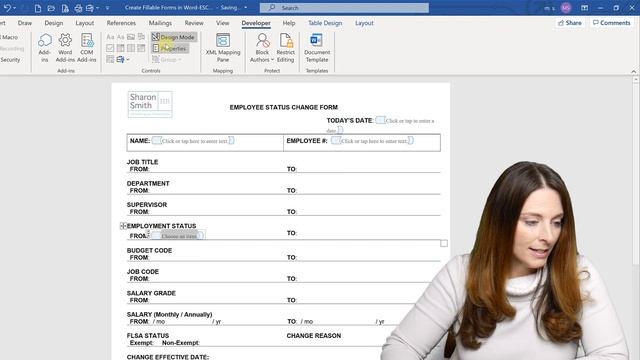Image resolution: width=640 pixels, height=360 pixels.
Task: Insert a Combo Box content control
Action: 120,48
